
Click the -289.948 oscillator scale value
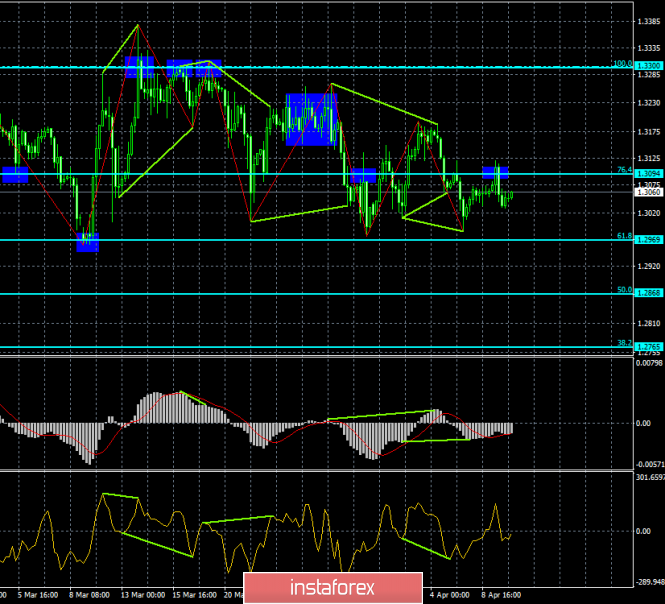point(648,581)
